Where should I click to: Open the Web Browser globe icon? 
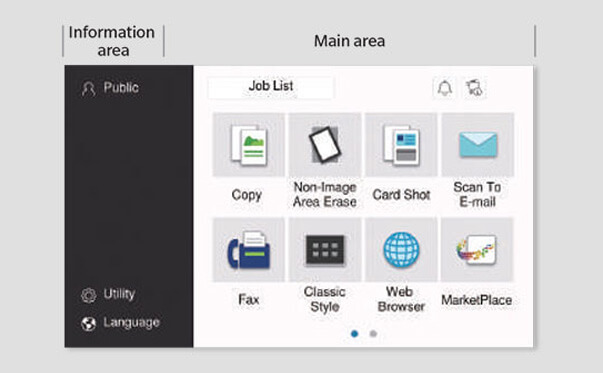pyautogui.click(x=401, y=250)
